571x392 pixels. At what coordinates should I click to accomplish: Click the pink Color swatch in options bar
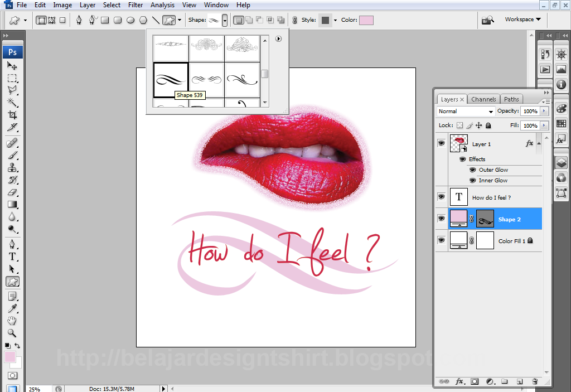[366, 20]
